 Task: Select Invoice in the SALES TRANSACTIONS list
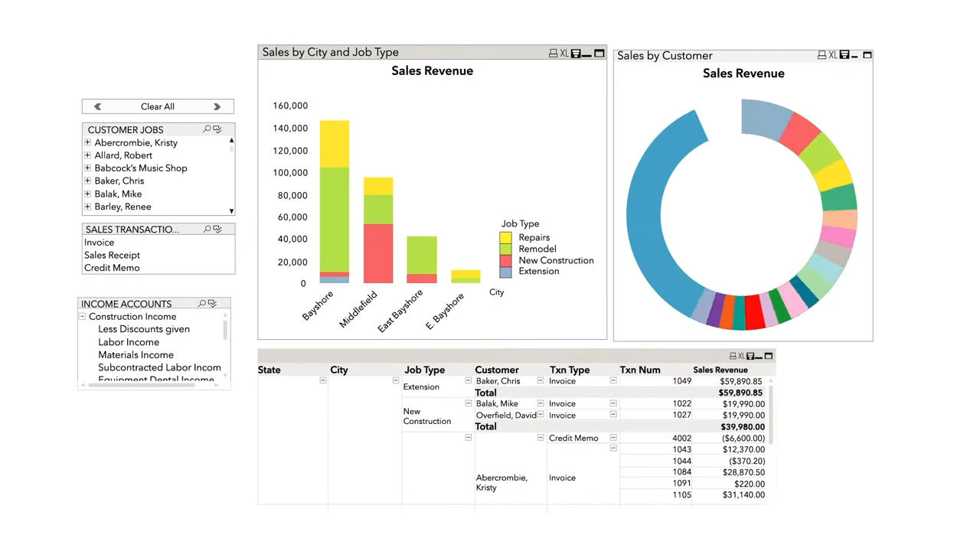99,242
